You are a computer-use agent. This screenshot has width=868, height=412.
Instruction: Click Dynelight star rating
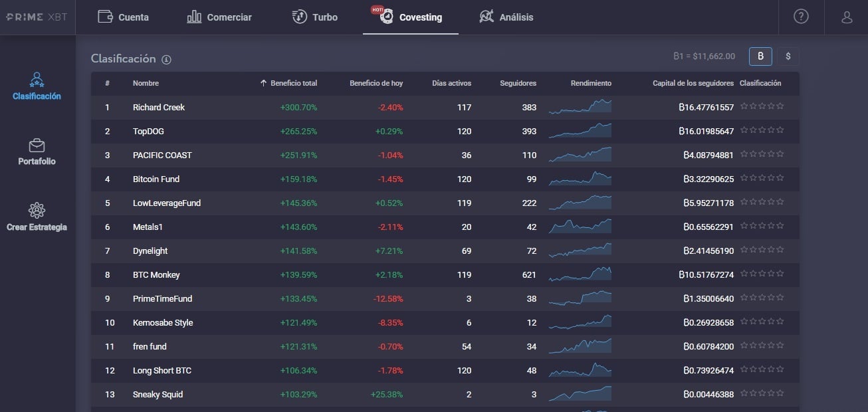(762, 250)
